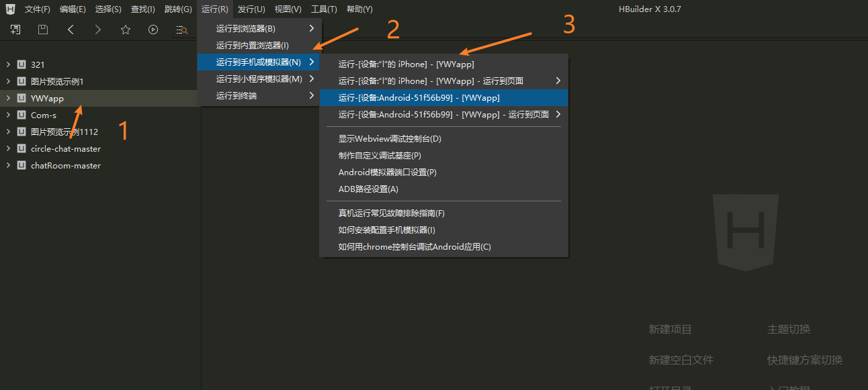Expand the YWYapp project tree
868x390 pixels.
8,98
